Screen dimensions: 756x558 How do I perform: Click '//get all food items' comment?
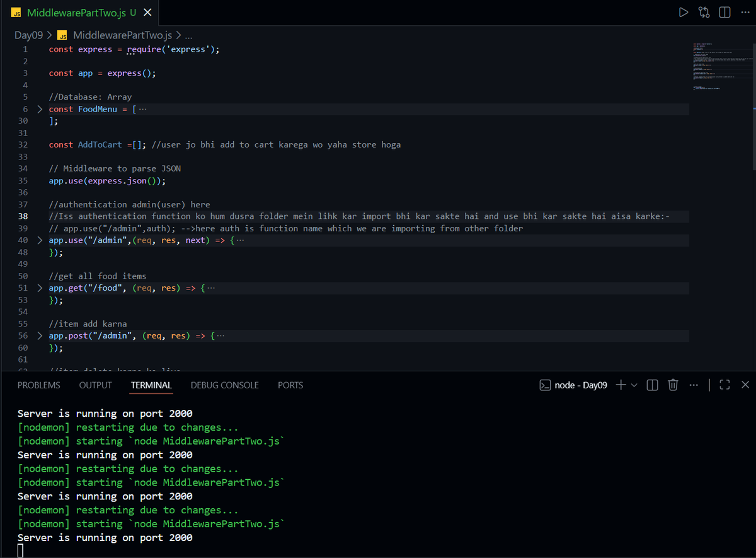(98, 276)
